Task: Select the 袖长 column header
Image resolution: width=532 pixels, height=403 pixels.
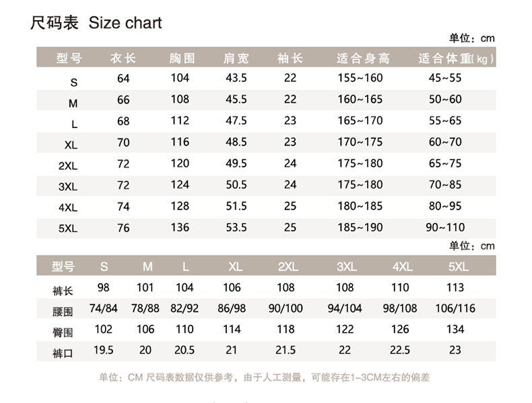Action: coord(290,59)
